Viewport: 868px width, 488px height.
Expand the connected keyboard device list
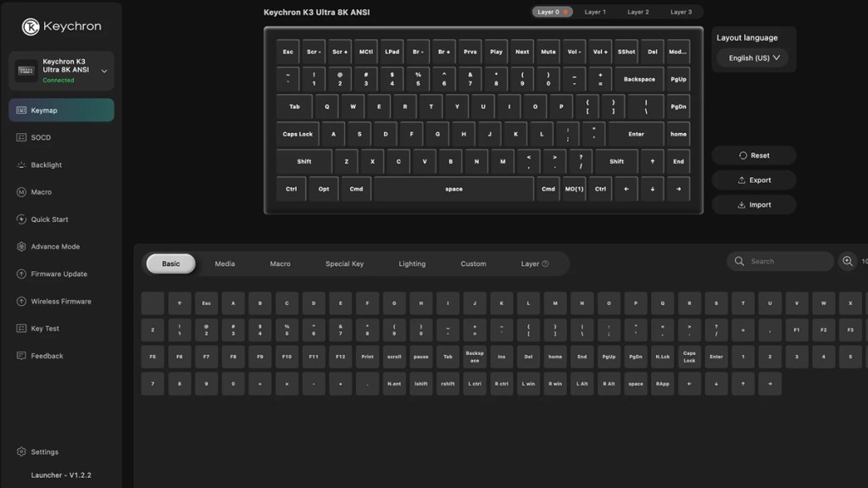point(103,71)
